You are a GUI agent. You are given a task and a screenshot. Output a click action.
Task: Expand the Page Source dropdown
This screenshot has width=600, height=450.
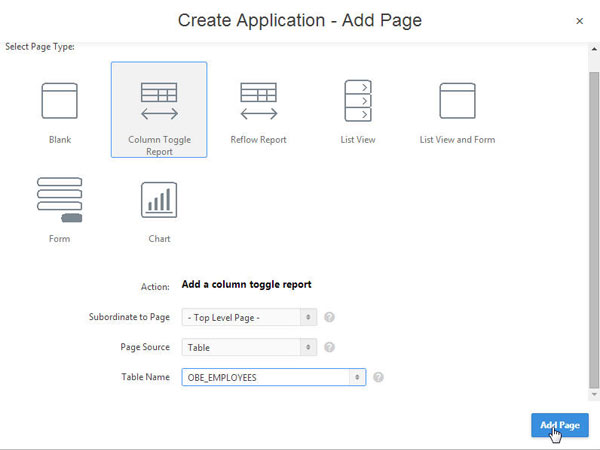[249, 347]
